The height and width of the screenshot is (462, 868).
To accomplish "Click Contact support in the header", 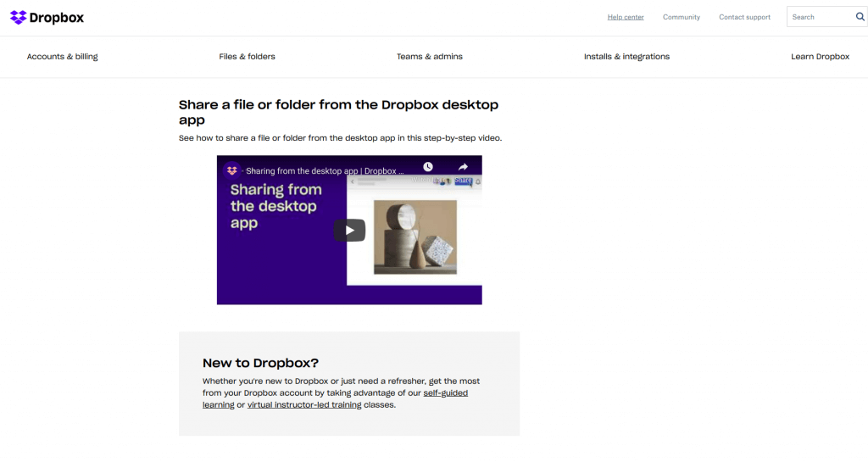I will pos(744,17).
